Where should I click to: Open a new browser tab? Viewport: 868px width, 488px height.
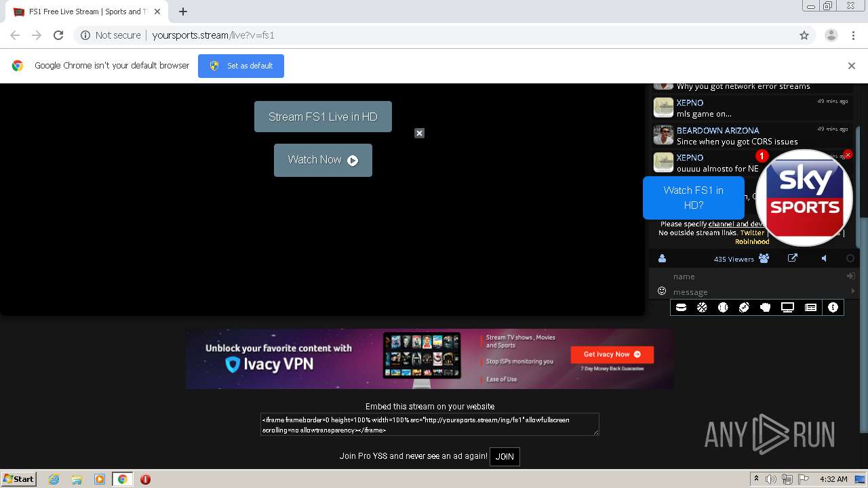click(x=183, y=12)
